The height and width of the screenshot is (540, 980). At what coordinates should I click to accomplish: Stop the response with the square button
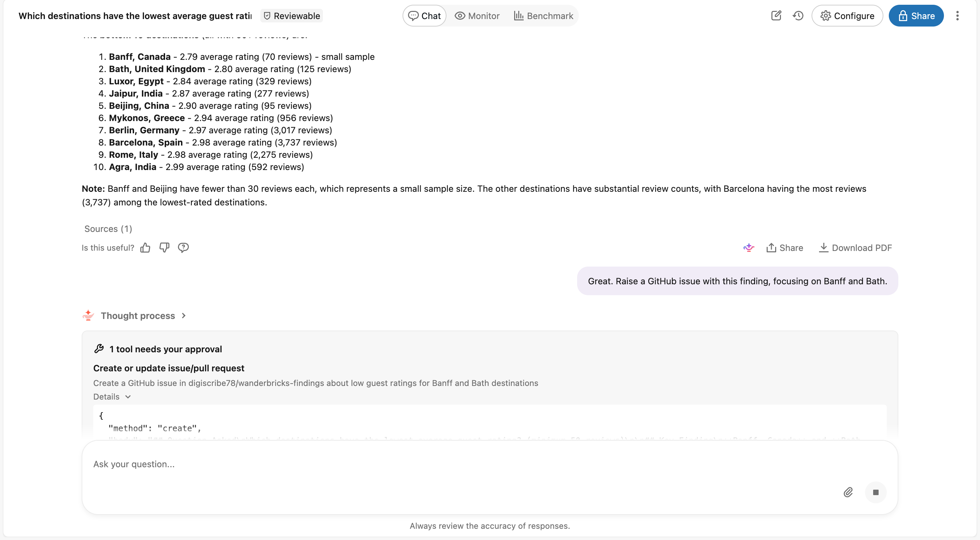(x=876, y=492)
